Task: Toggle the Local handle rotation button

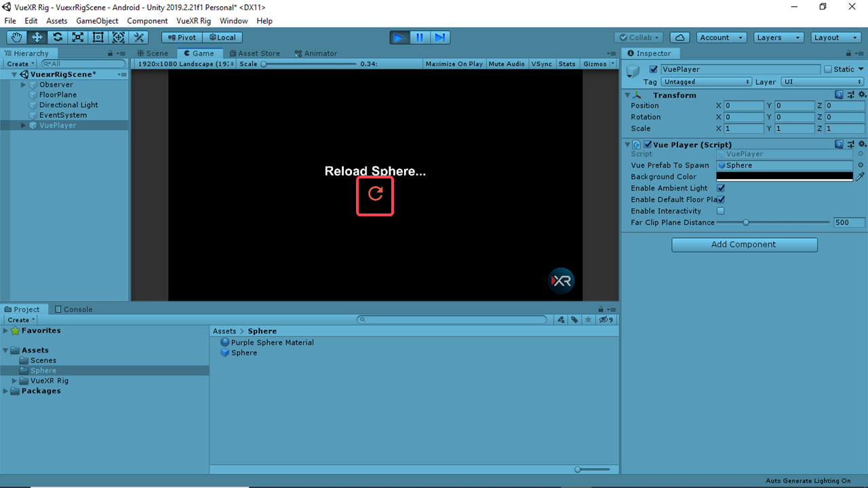Action: [x=222, y=37]
